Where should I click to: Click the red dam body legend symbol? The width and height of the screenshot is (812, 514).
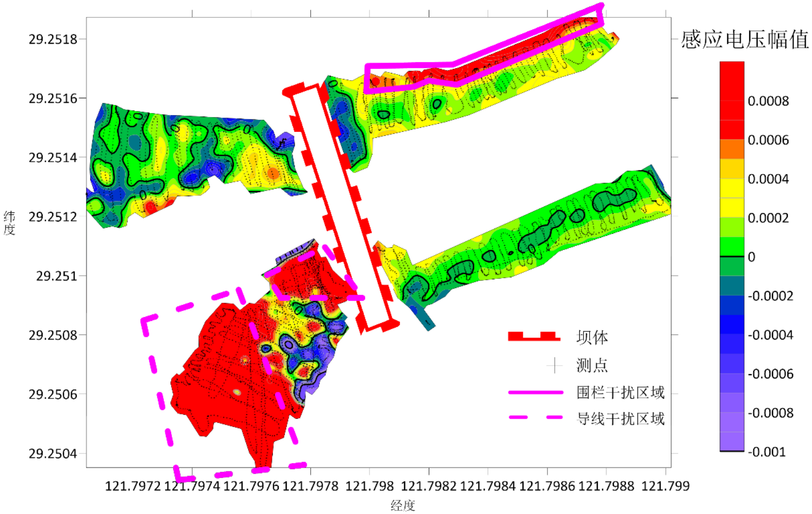534,337
